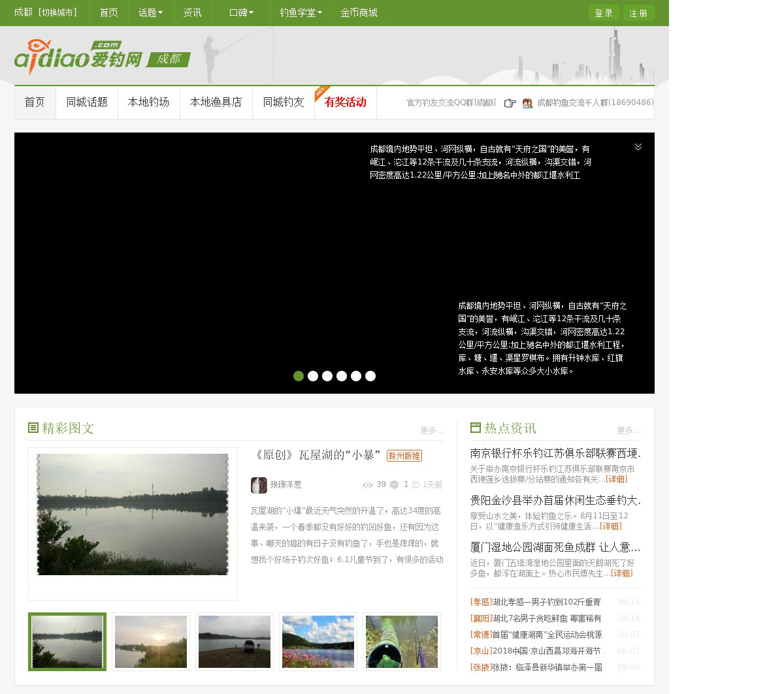Select first carousel dot
Image resolution: width=784 pixels, height=694 pixels.
point(299,376)
